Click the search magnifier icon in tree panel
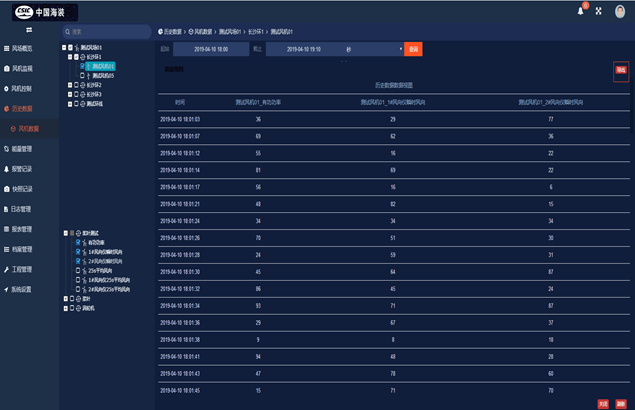 [65, 32]
